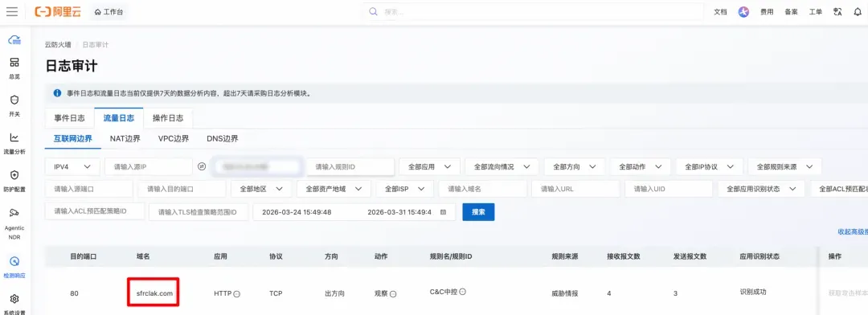Open the 全部地区 dropdown
This screenshot has height=315, width=868.
tap(261, 189)
